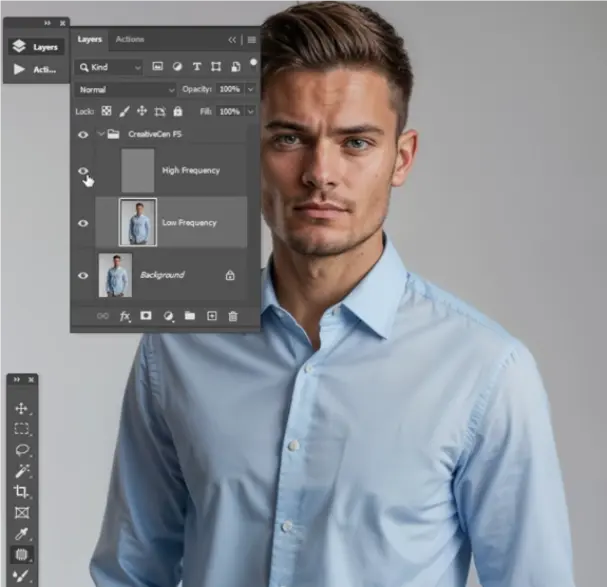This screenshot has height=587, width=607.
Task: Create new fill or adjustment layer
Action: pyautogui.click(x=168, y=316)
